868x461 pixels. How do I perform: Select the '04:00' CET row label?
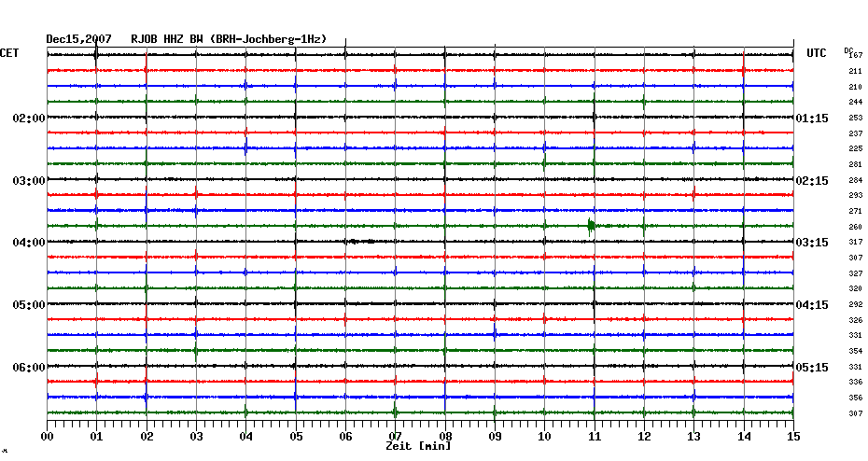click(29, 243)
